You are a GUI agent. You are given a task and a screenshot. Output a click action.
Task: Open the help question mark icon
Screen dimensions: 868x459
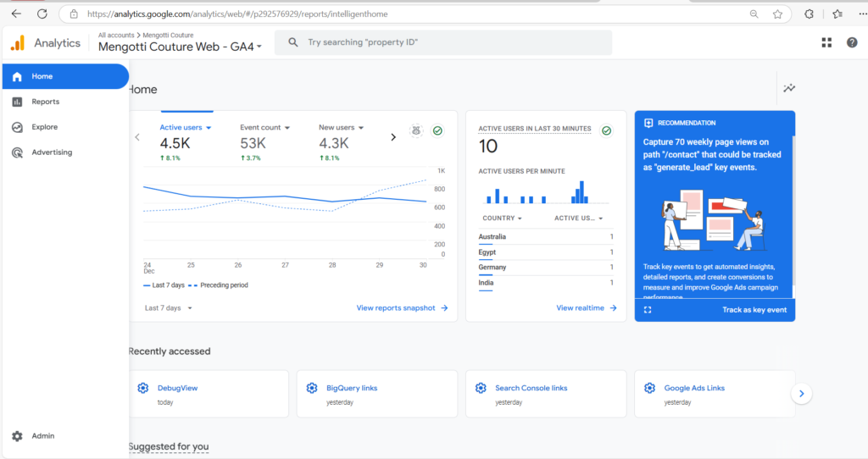[x=852, y=42]
